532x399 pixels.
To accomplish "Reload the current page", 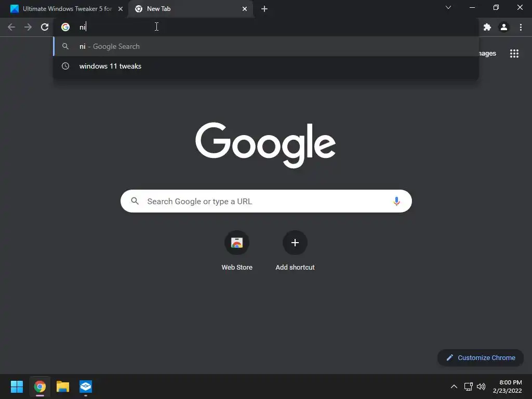I will point(45,27).
